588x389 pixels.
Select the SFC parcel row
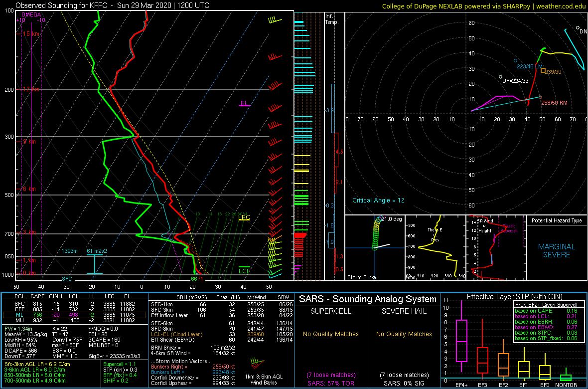coord(75,303)
